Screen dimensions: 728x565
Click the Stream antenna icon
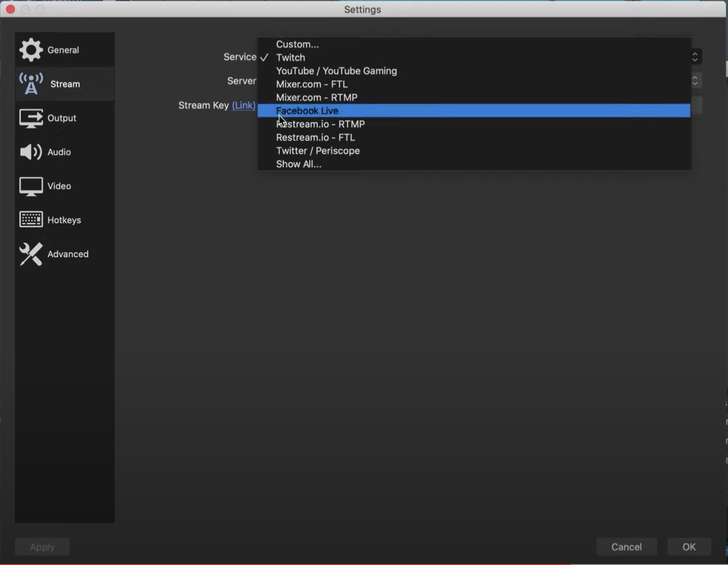click(x=31, y=84)
